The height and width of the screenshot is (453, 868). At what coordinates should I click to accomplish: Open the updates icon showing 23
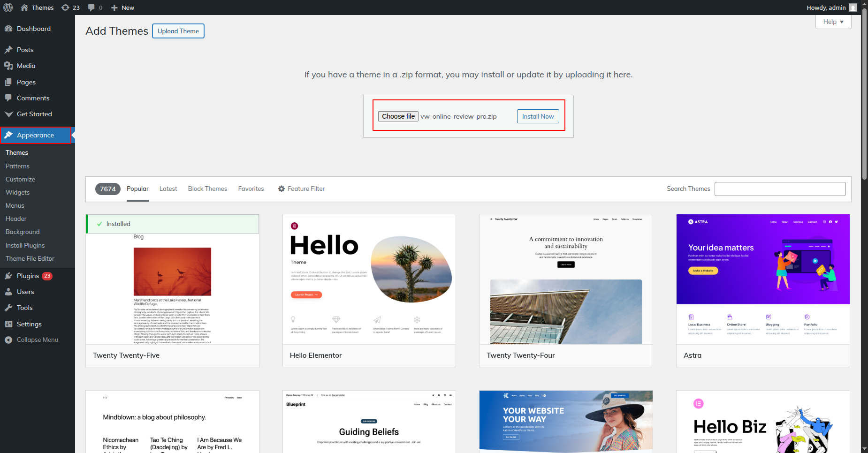tap(66, 8)
